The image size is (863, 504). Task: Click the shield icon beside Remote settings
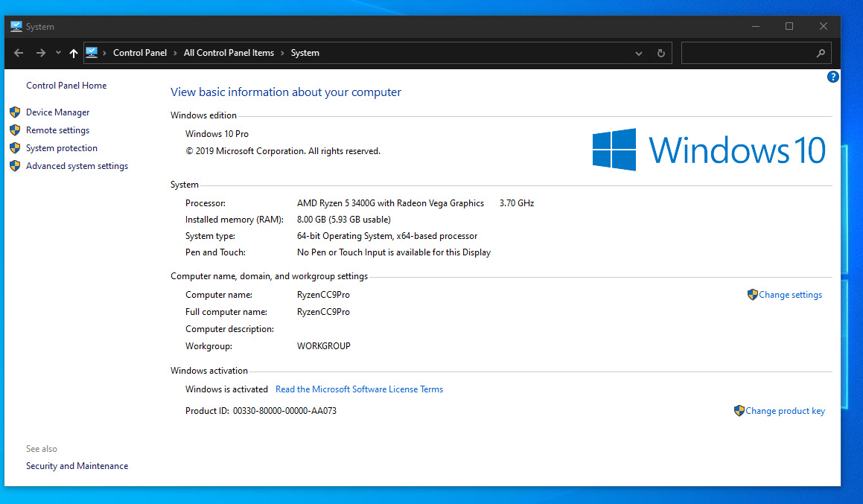[15, 130]
